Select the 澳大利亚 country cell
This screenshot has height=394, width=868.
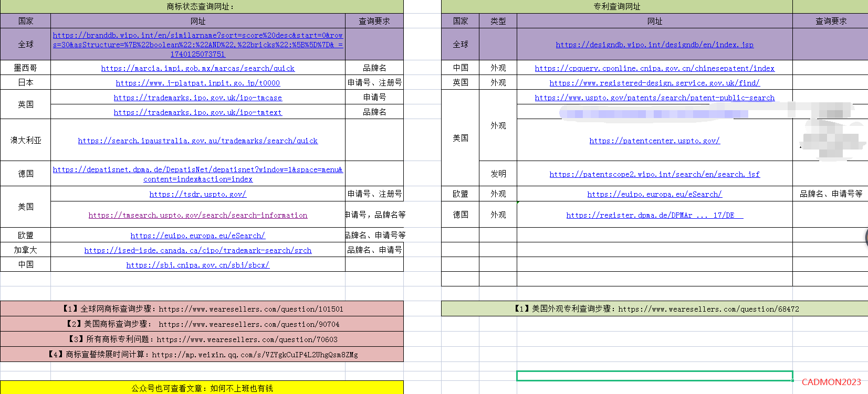[25, 140]
